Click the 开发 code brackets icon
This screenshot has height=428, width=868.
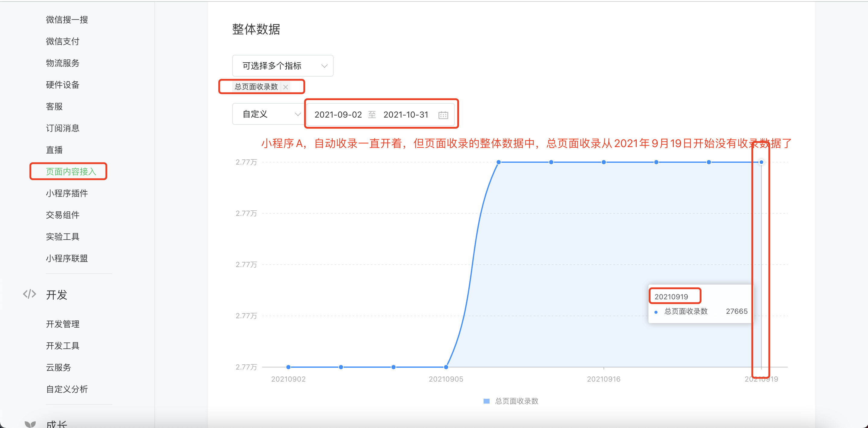[x=30, y=294]
